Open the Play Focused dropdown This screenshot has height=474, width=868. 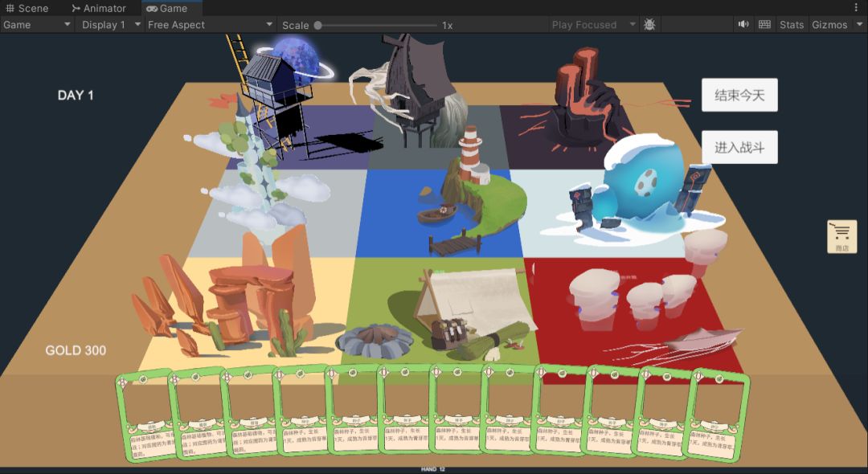[593, 24]
